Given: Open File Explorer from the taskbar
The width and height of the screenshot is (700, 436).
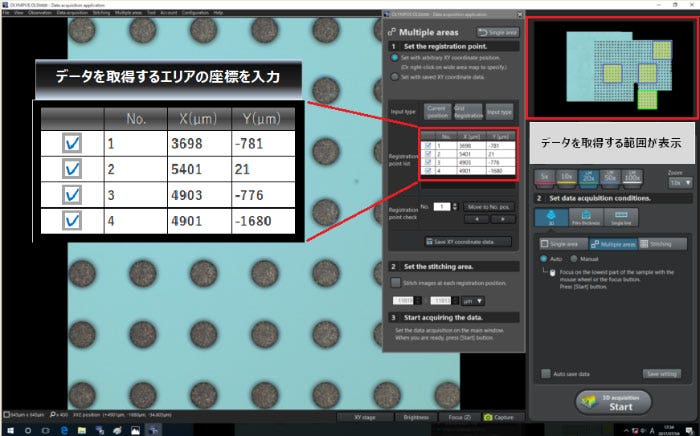Looking at the screenshot, I should [x=82, y=431].
